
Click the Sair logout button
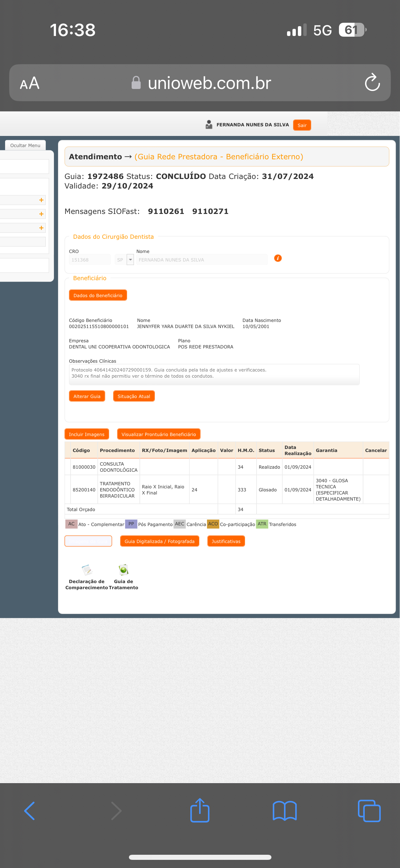pos(302,125)
